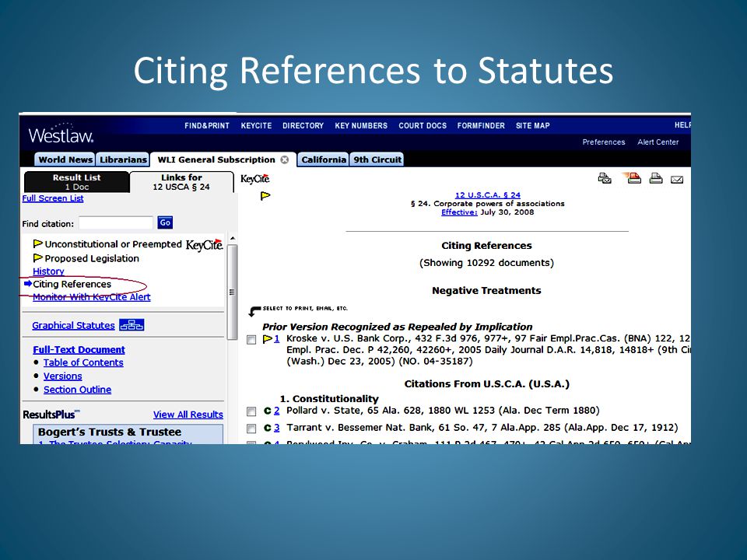
Task: Open the KEYCITE menu item
Action: pyautogui.click(x=256, y=126)
